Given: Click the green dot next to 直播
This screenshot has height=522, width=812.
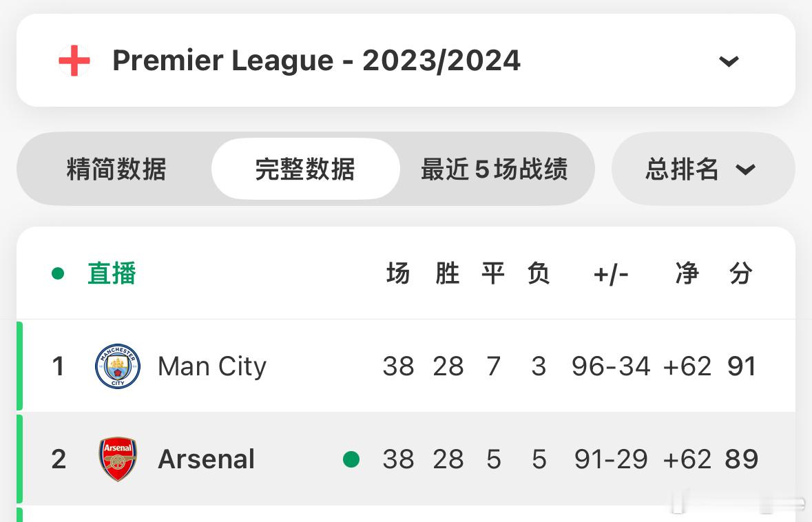Looking at the screenshot, I should [58, 273].
